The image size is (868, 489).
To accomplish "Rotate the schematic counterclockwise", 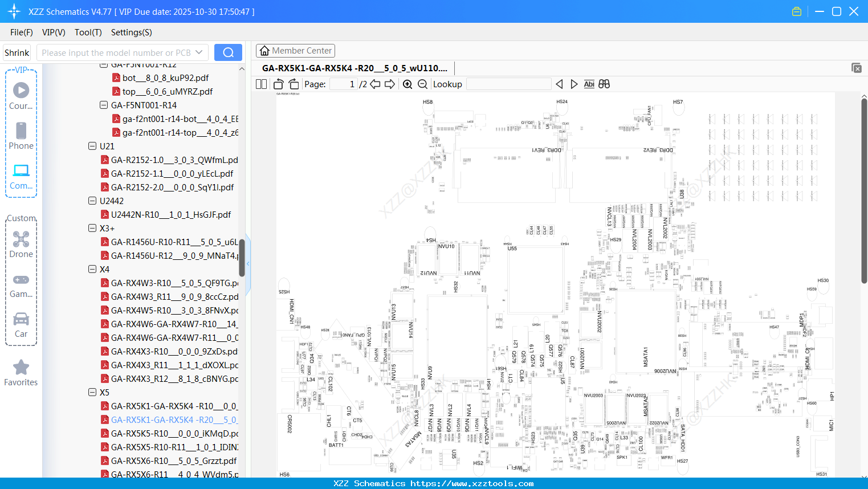I will pos(279,84).
